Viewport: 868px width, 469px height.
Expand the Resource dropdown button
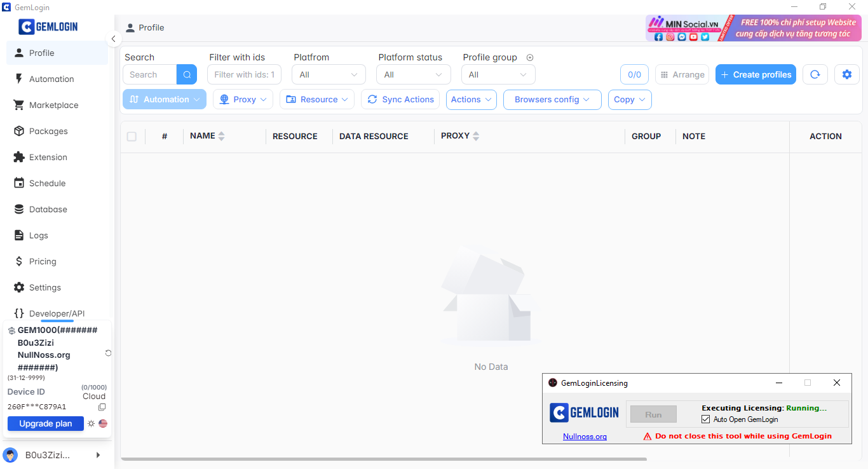pos(317,99)
